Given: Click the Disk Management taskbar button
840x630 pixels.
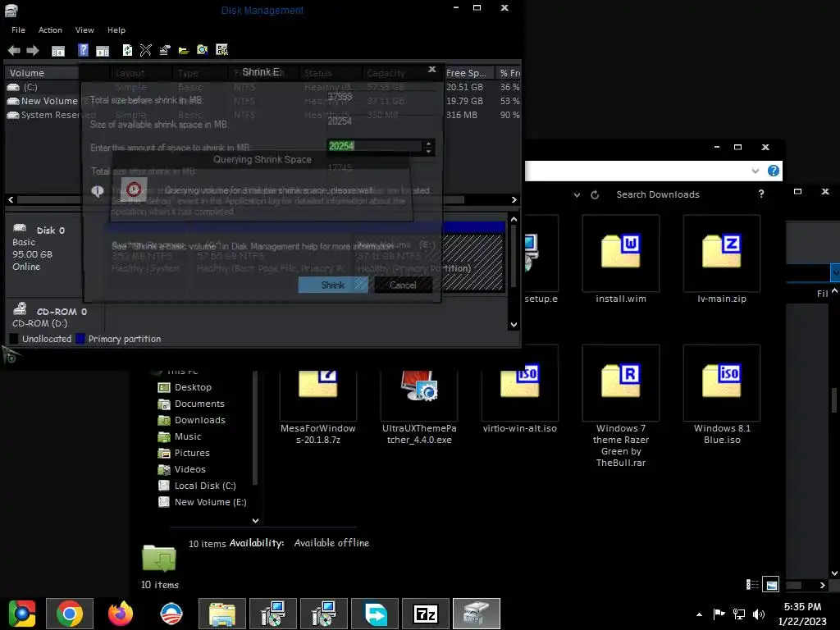Looking at the screenshot, I should tap(477, 614).
